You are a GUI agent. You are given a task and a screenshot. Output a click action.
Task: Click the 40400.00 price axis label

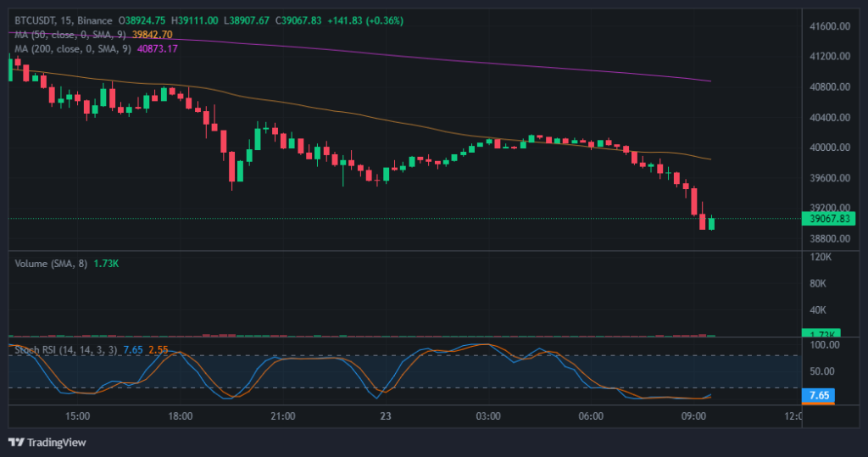pyautogui.click(x=829, y=117)
